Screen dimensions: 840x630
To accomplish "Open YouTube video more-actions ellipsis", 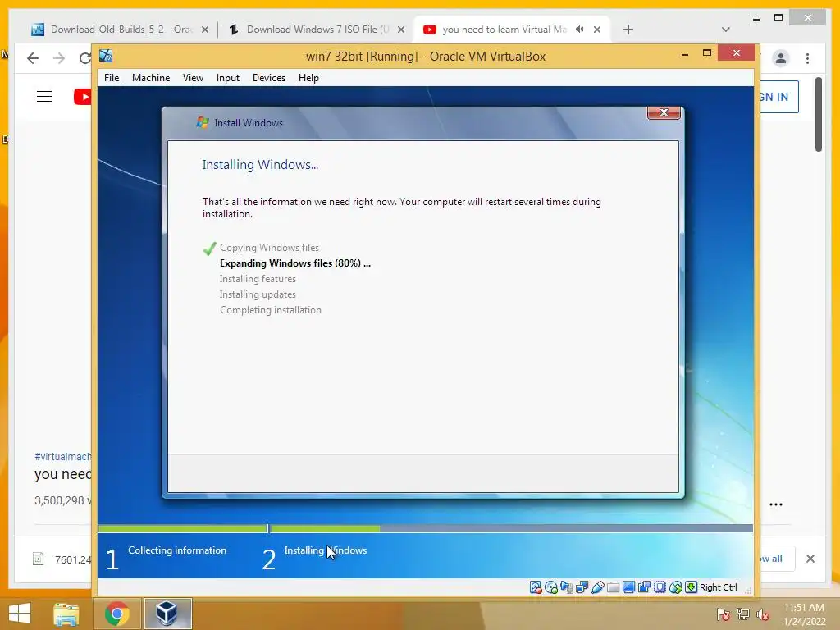I will coord(776,504).
